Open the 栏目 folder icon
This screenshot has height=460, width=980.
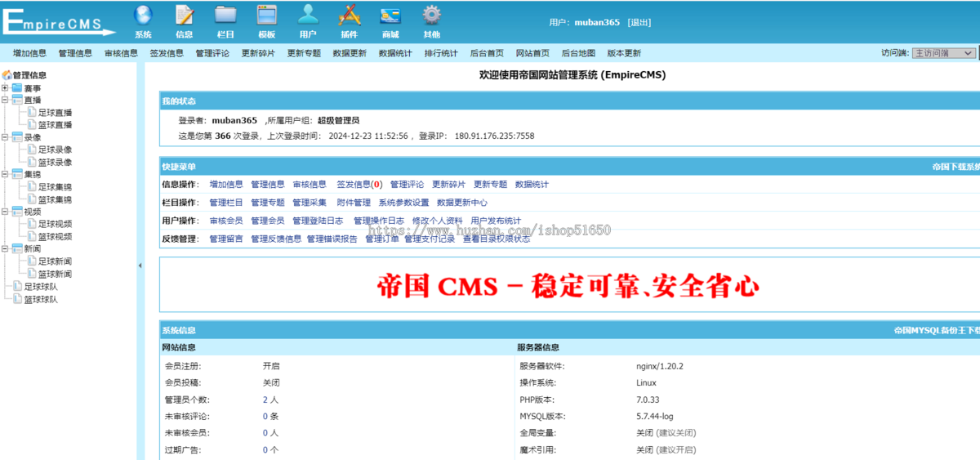pos(225,14)
